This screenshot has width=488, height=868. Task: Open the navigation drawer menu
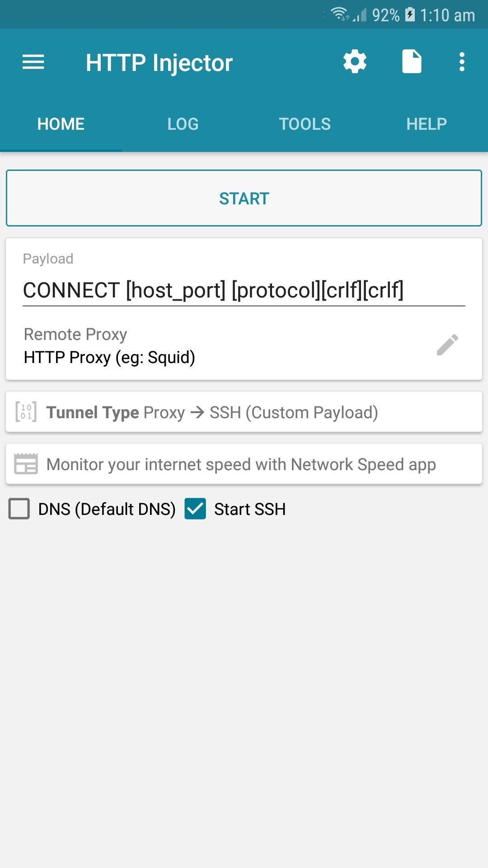point(32,62)
